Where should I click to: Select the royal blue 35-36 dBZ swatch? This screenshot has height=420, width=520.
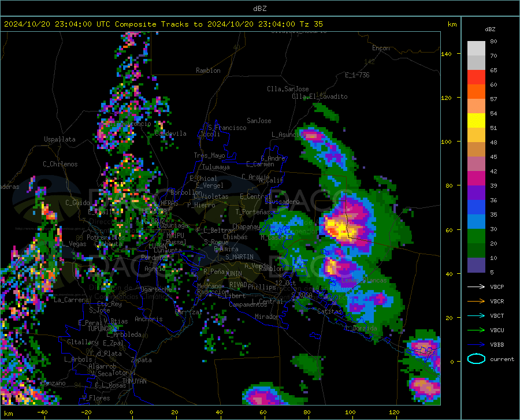[476, 207]
